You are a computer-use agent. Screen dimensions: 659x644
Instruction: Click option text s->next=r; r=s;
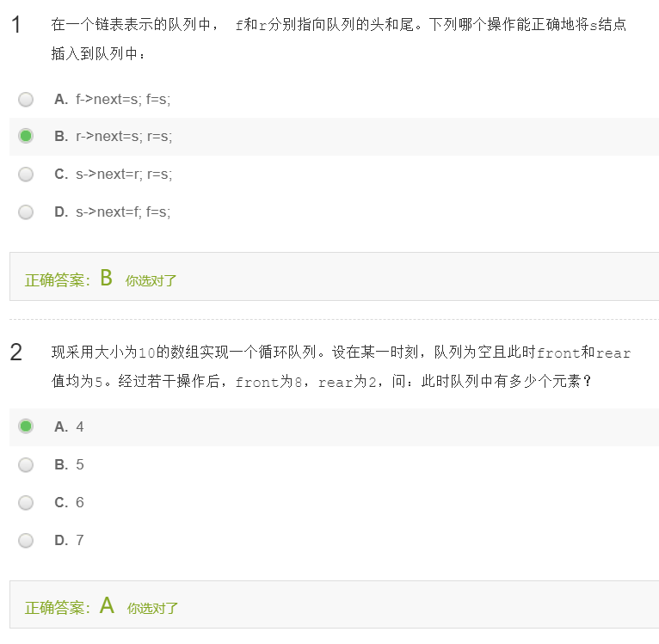click(x=124, y=174)
